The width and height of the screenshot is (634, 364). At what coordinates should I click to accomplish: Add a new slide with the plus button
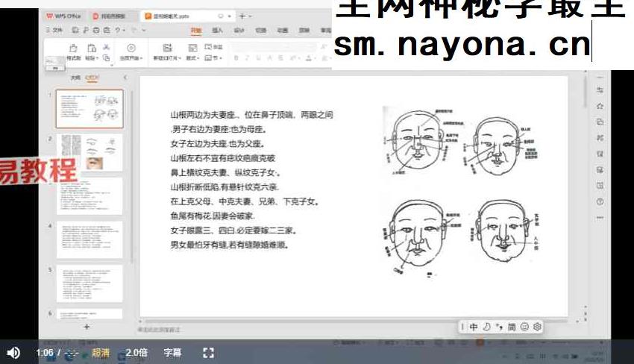tap(87, 327)
